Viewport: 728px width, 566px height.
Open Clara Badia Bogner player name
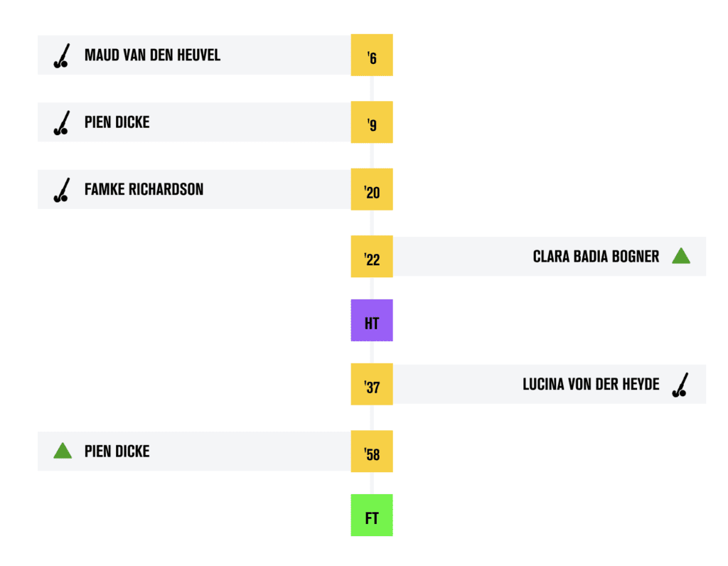(596, 257)
